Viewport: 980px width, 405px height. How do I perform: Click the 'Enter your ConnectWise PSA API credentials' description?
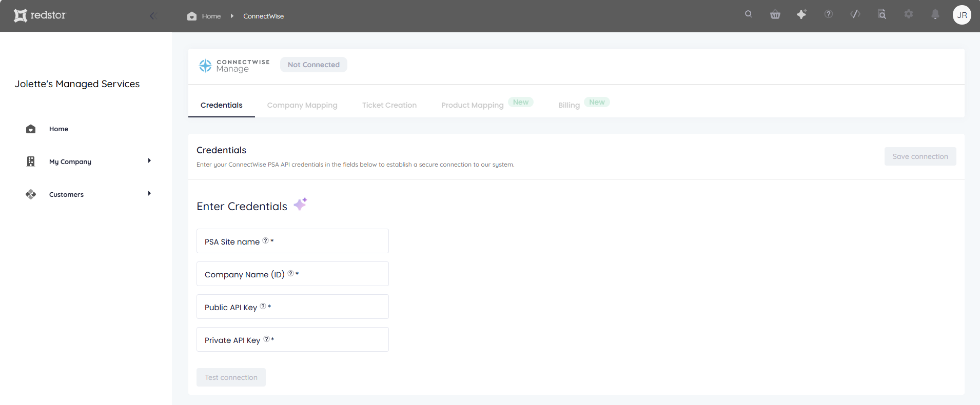[x=356, y=165]
